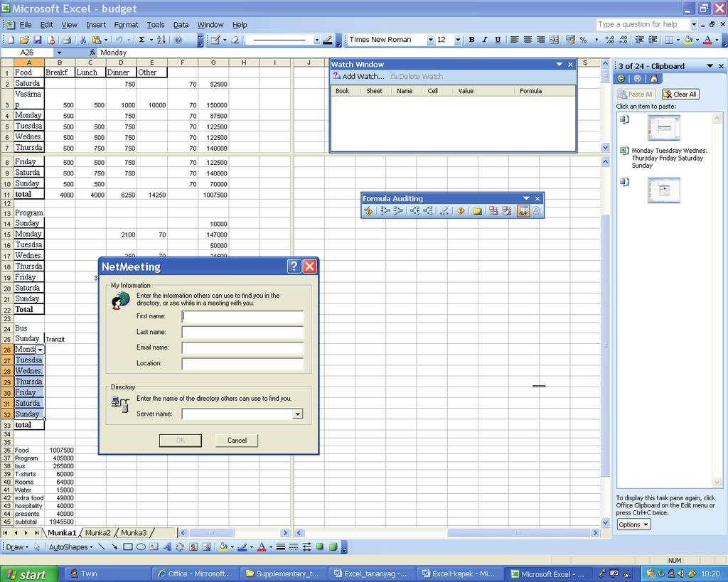Click Trace Precedents in Formula Auditing

click(x=385, y=211)
